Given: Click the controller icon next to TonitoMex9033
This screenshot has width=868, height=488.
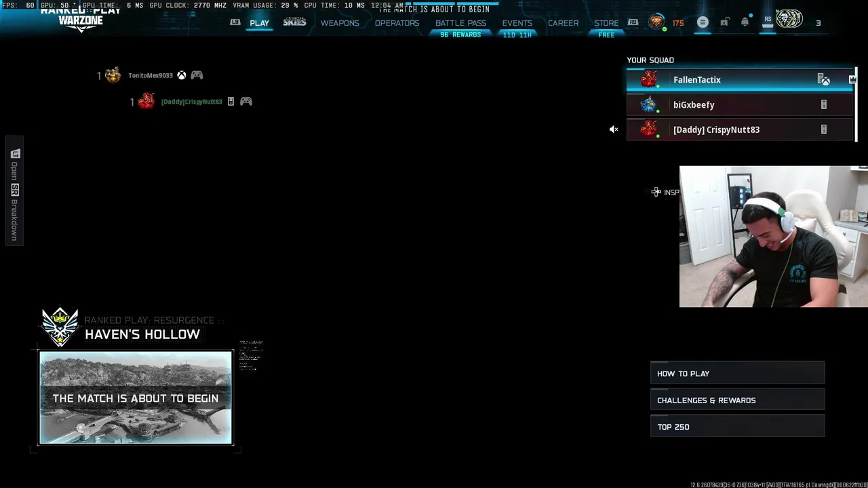Looking at the screenshot, I should tap(197, 75).
